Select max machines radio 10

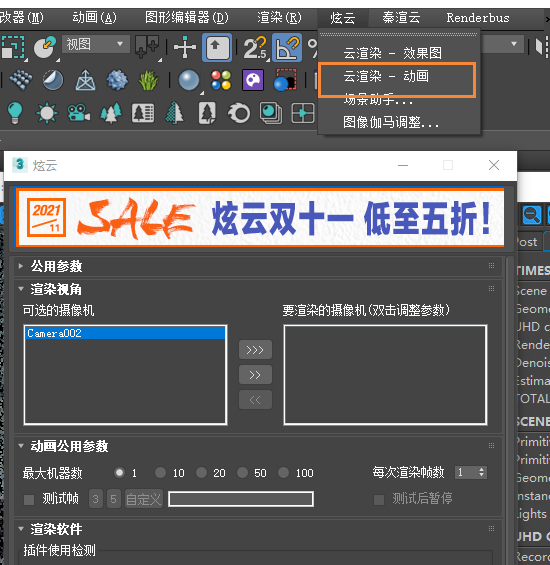(160, 472)
